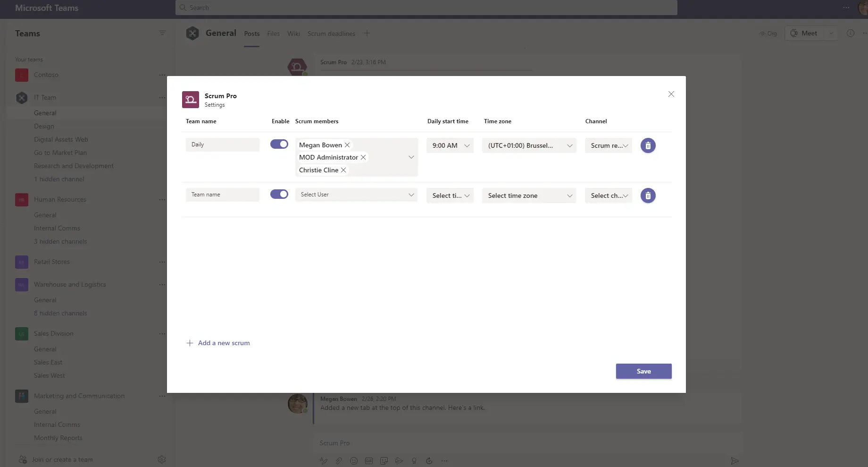
Task: Open the emoji picker icon
Action: click(x=354, y=461)
